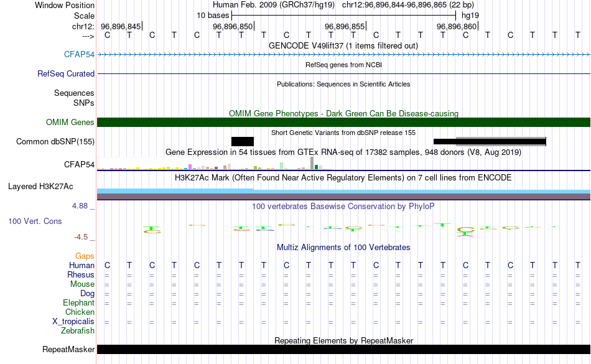Open the Multiz Alignments of 100 Vertebrates title

pyautogui.click(x=343, y=247)
